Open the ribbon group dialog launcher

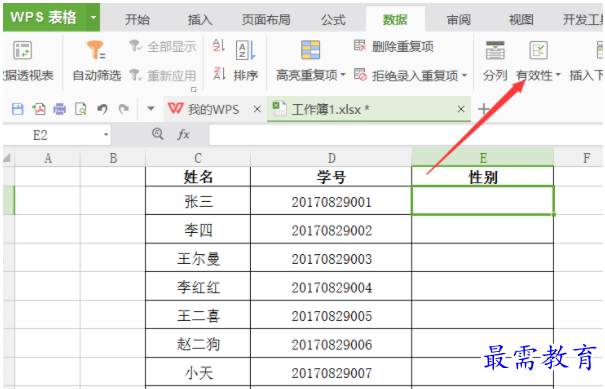pos(193,89)
